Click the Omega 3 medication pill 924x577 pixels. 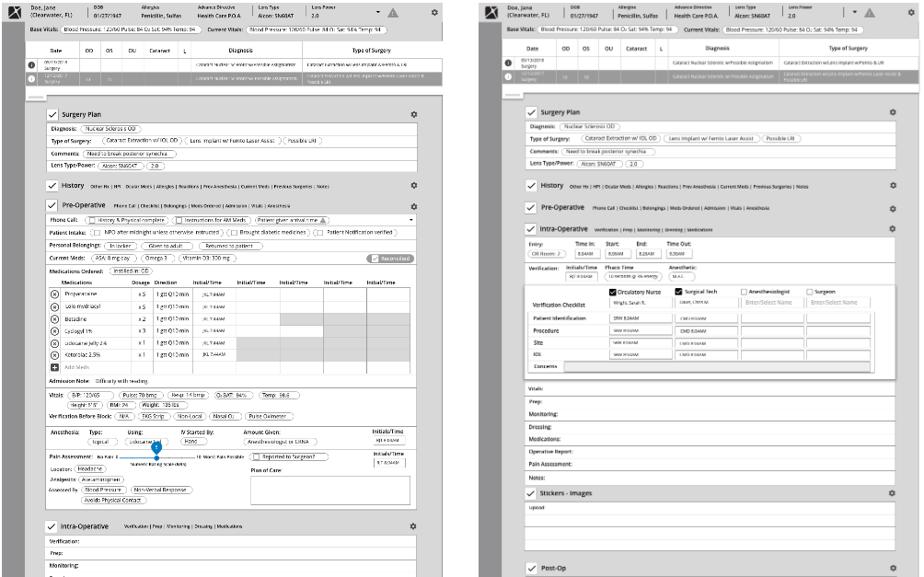156,259
